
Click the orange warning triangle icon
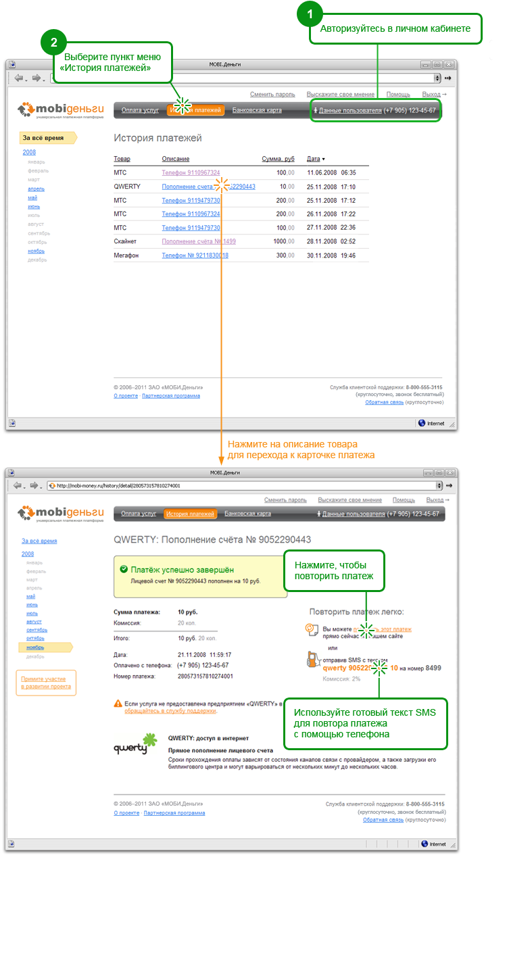pos(119,704)
